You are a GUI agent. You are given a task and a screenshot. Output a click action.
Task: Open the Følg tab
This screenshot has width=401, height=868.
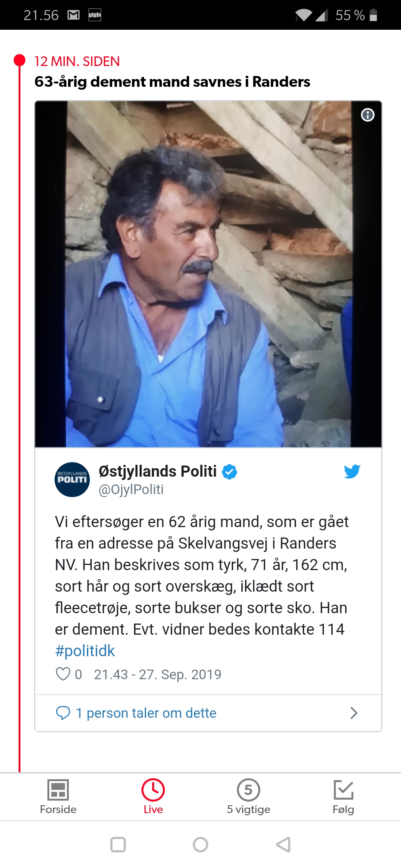pyautogui.click(x=343, y=796)
